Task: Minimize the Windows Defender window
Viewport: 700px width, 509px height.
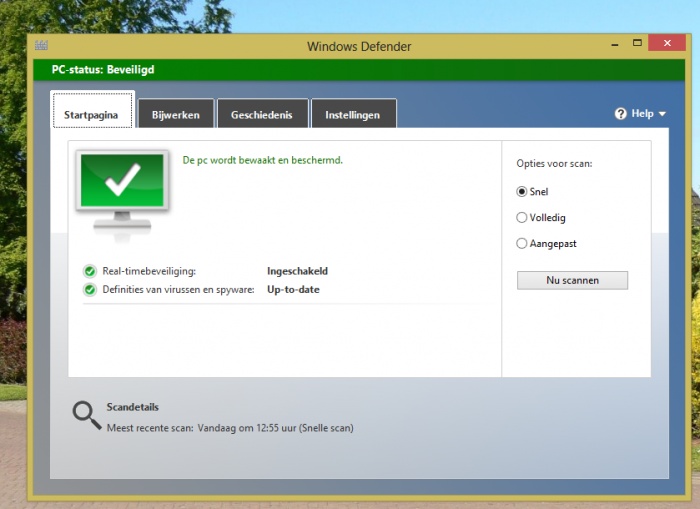Action: click(612, 43)
